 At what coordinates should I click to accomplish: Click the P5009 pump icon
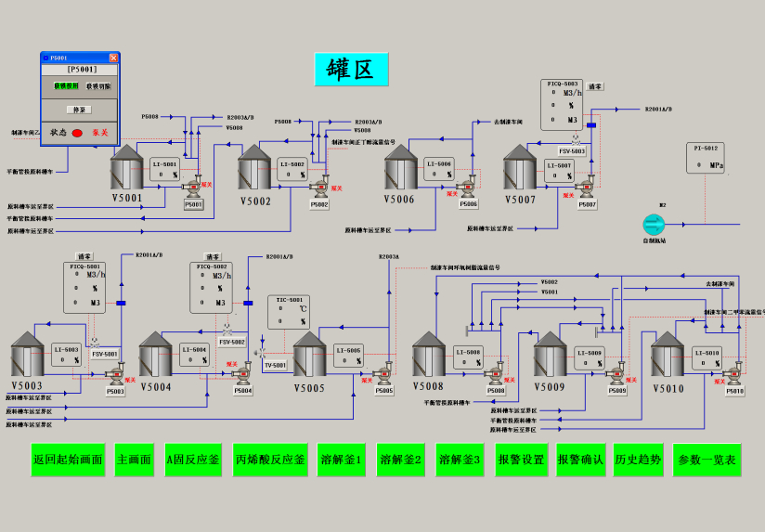click(616, 374)
